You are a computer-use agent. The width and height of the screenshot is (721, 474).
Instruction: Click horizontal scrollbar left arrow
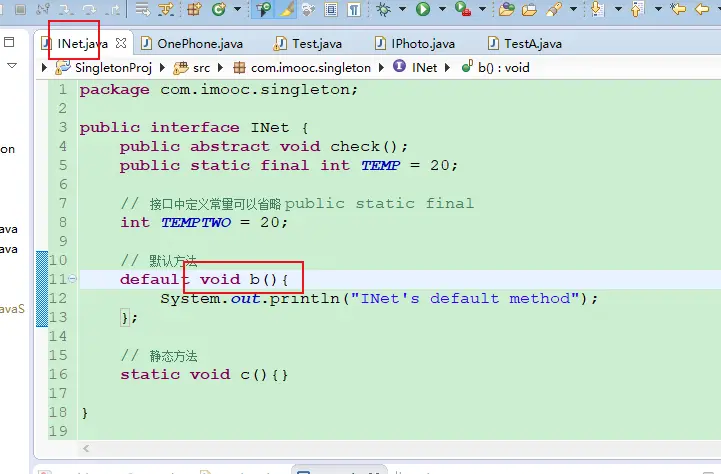coord(86,448)
